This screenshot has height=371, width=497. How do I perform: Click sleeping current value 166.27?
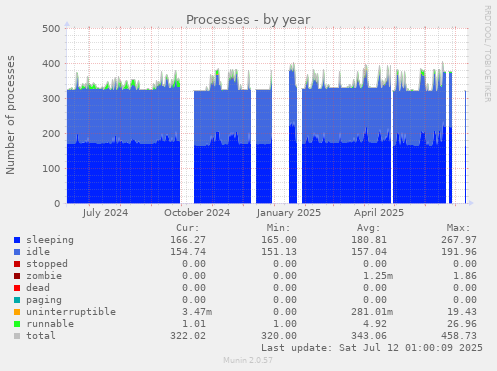tap(188, 240)
